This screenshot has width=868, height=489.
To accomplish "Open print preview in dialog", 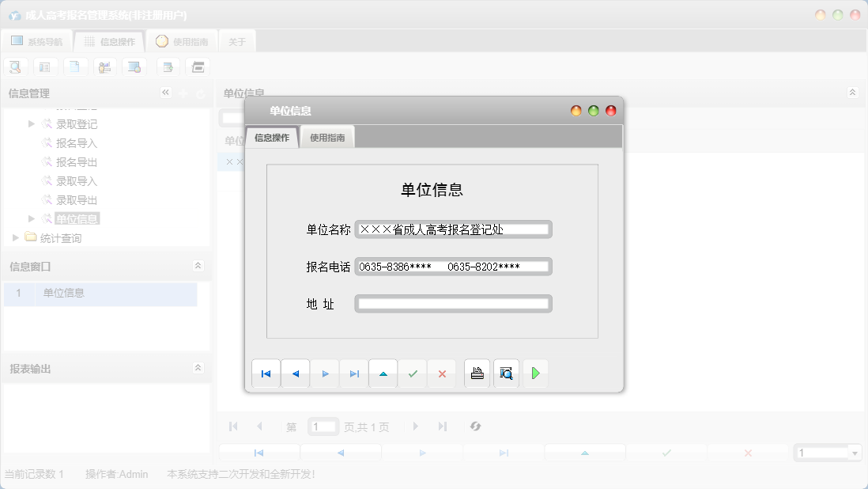I will [x=507, y=373].
